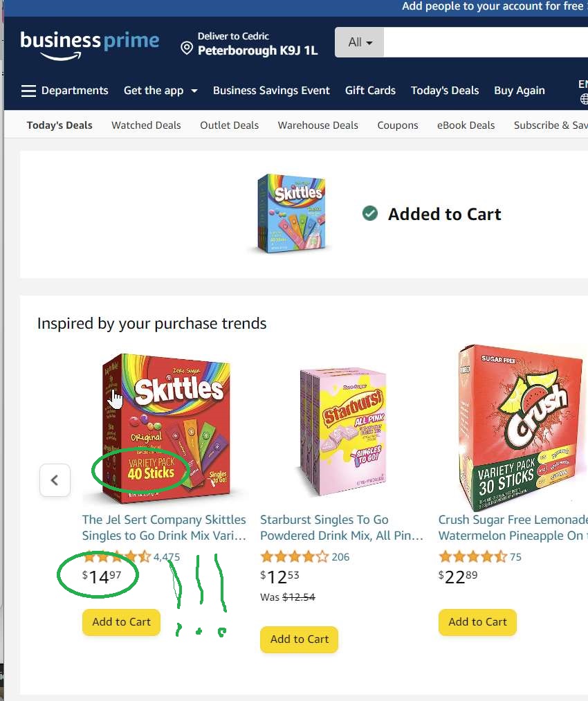The image size is (588, 701).
Task: Click Gift Cards in navigation bar
Action: click(370, 91)
